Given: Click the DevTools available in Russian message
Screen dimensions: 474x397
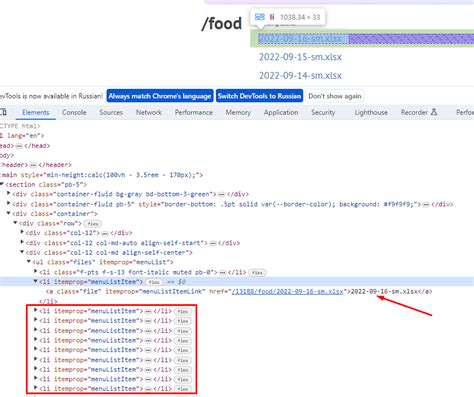Looking at the screenshot, I should pyautogui.click(x=51, y=96).
